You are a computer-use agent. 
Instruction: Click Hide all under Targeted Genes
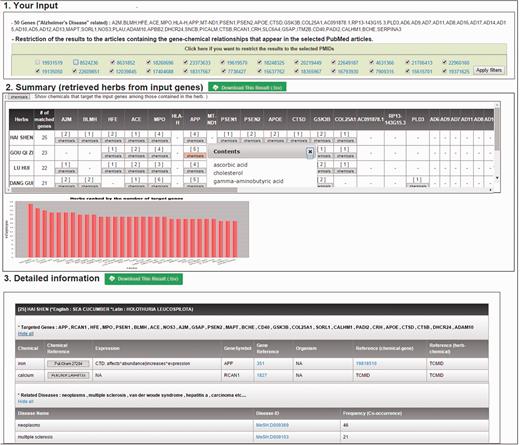(x=26, y=334)
